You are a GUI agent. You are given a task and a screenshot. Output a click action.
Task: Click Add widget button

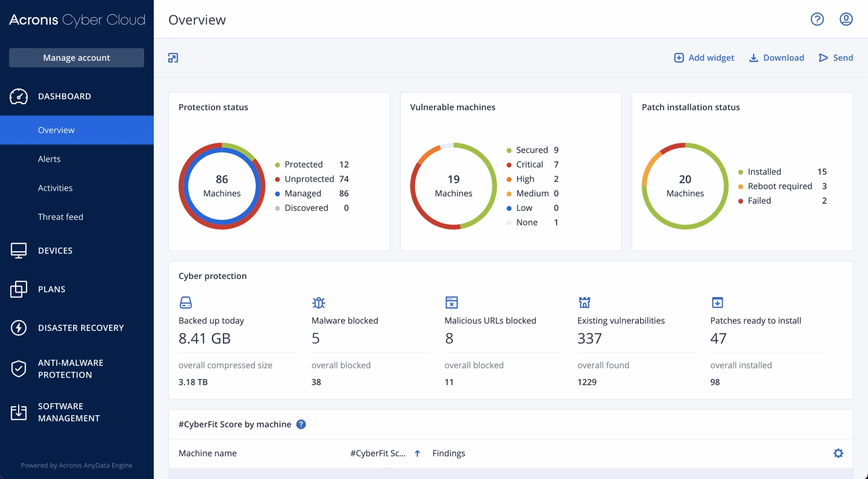click(704, 58)
